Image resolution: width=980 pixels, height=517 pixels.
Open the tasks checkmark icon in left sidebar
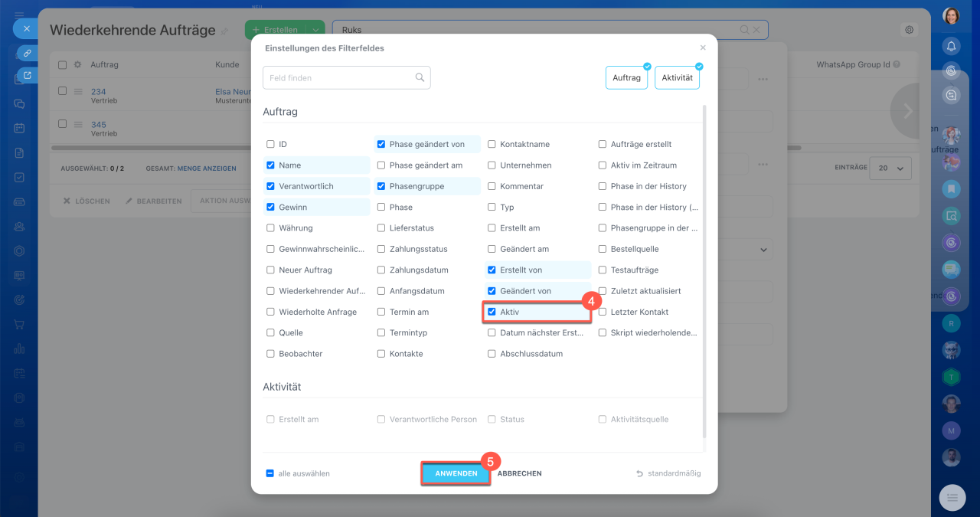20,177
